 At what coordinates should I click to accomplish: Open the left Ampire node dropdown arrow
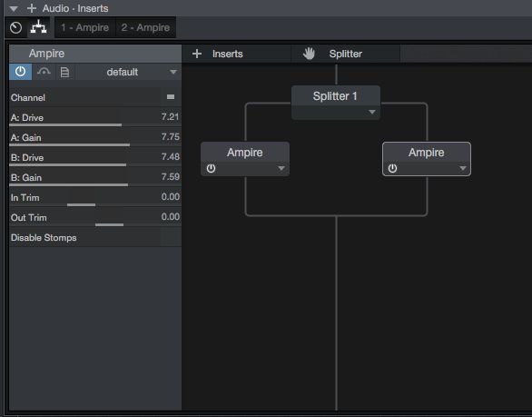click(x=281, y=168)
